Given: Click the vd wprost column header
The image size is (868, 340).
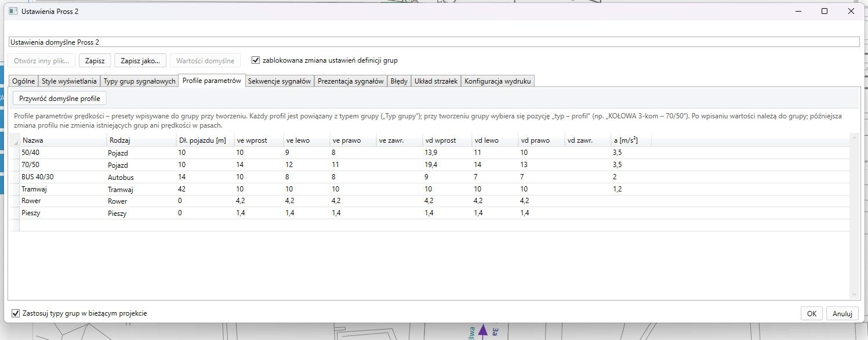Looking at the screenshot, I should click(447, 140).
